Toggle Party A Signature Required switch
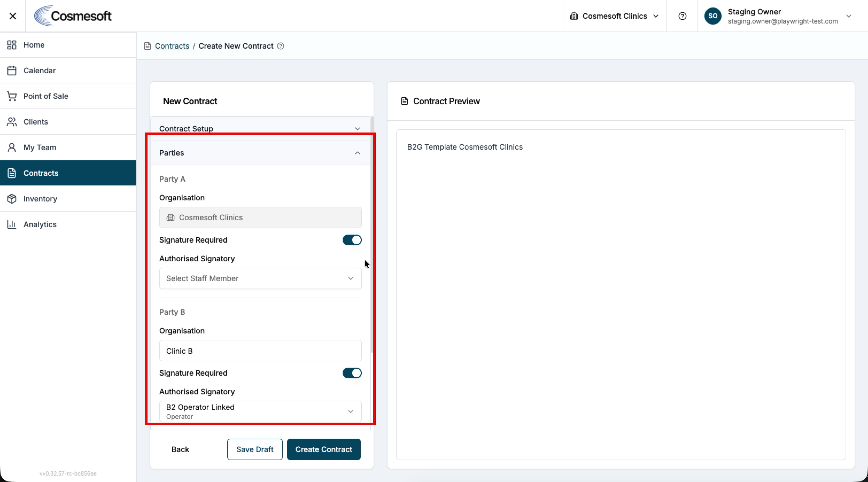 tap(352, 240)
